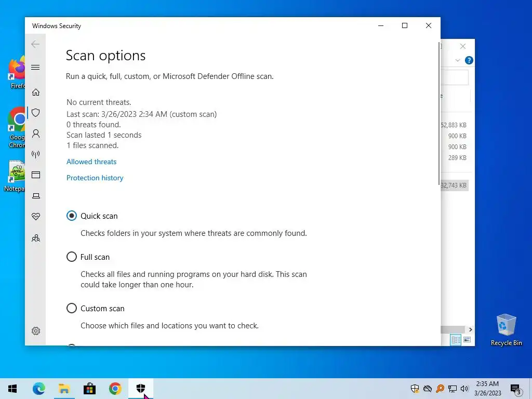Image resolution: width=532 pixels, height=399 pixels.
Task: Close the background File Explorer window
Action: click(463, 46)
